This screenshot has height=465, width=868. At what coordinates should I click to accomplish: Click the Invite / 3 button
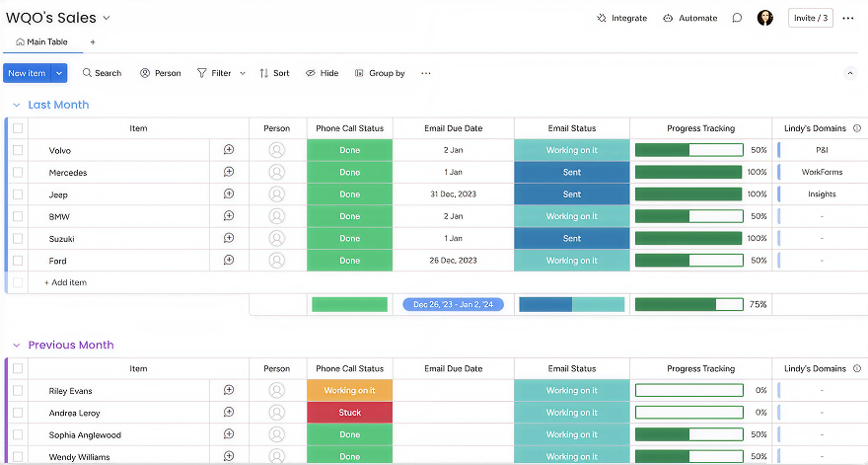811,18
